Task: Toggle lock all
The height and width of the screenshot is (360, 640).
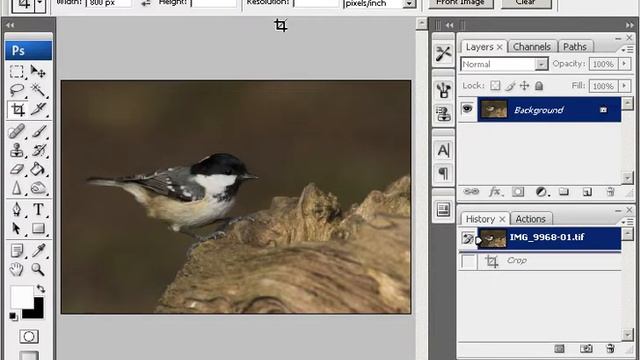Action: tap(539, 86)
